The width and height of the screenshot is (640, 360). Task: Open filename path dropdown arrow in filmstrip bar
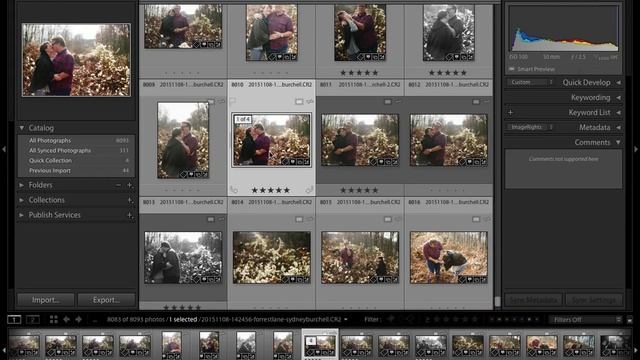pyautogui.click(x=346, y=320)
